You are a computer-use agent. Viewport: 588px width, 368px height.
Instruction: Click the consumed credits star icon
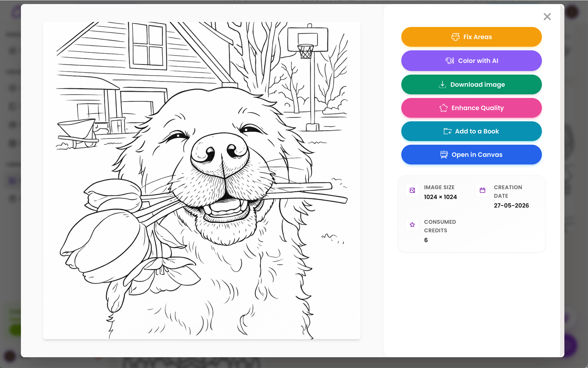[x=412, y=225]
